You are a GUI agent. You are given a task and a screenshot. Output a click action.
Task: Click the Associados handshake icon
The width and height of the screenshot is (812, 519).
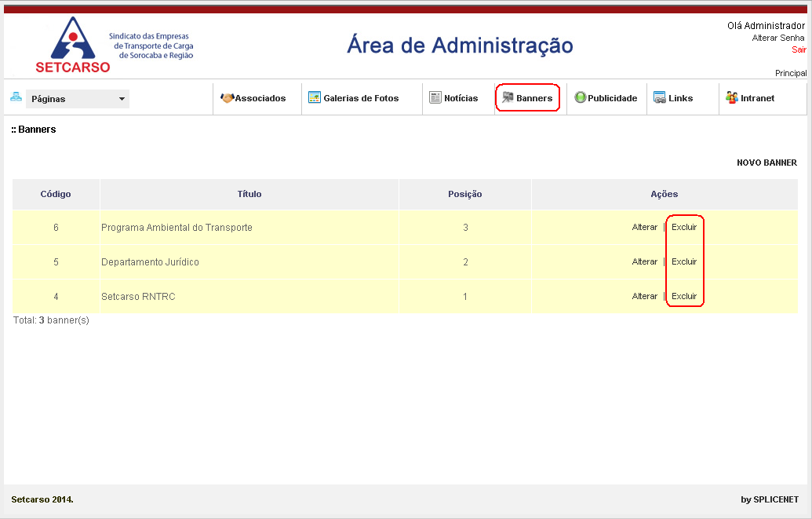(228, 98)
